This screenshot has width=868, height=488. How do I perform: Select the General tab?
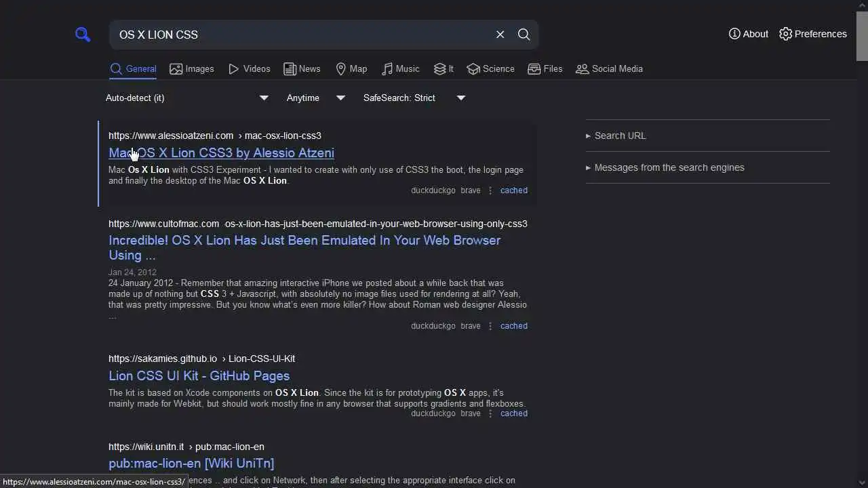click(133, 68)
